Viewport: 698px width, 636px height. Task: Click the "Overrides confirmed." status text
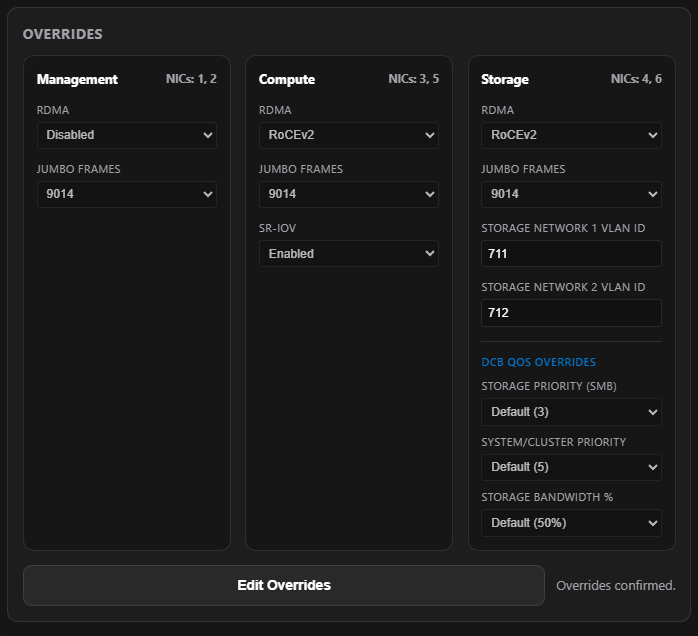616,586
